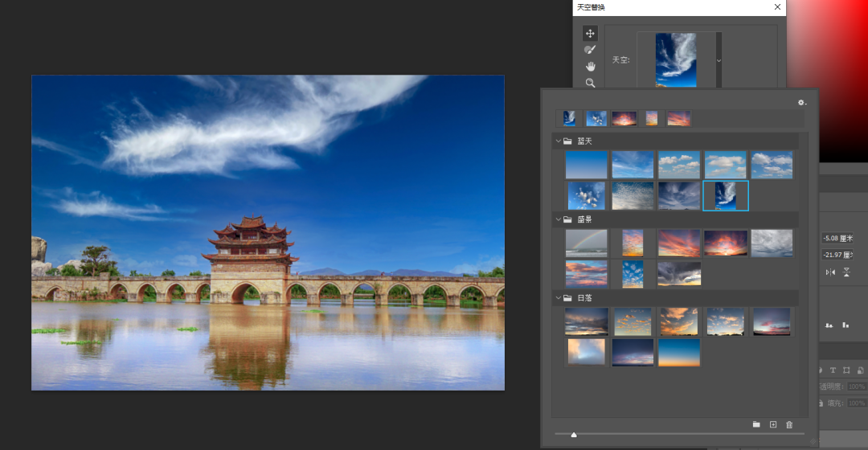Collapse the 盛景 sky group
The height and width of the screenshot is (450, 868).
tap(558, 219)
